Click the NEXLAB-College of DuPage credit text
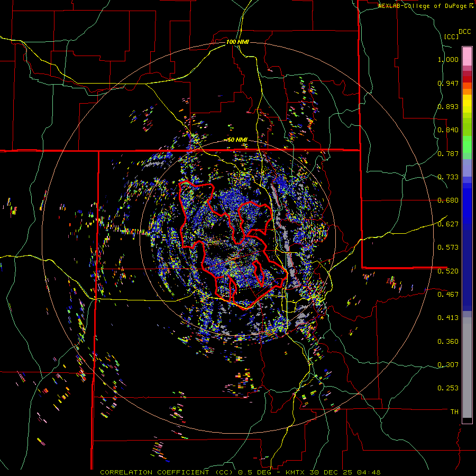This screenshot has height=476, width=476. click(423, 6)
